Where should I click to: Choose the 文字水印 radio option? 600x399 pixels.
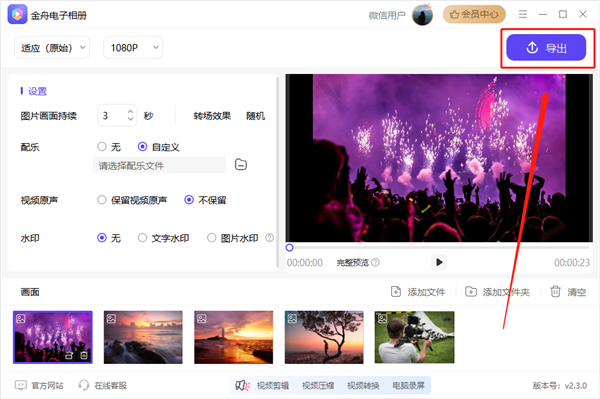[x=142, y=238]
